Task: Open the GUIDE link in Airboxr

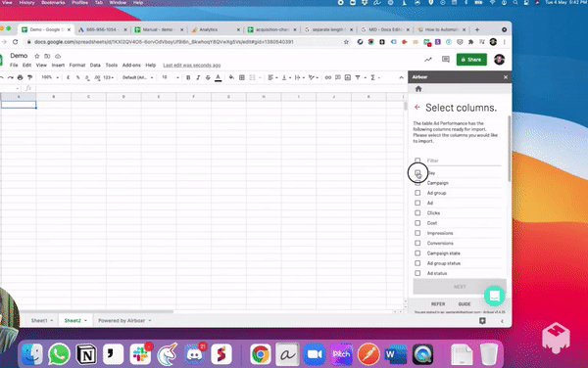Action: point(465,304)
